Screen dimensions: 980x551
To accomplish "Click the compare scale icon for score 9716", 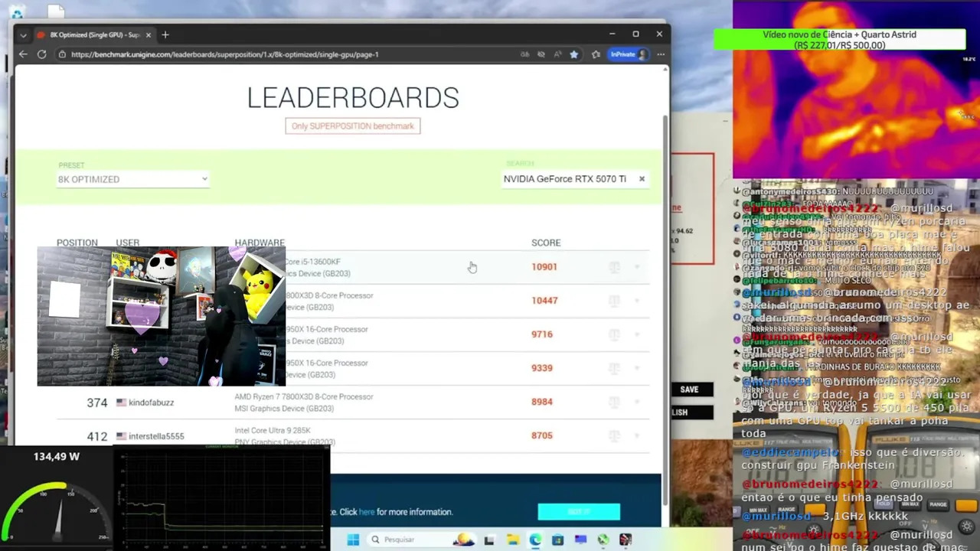I will (x=614, y=334).
